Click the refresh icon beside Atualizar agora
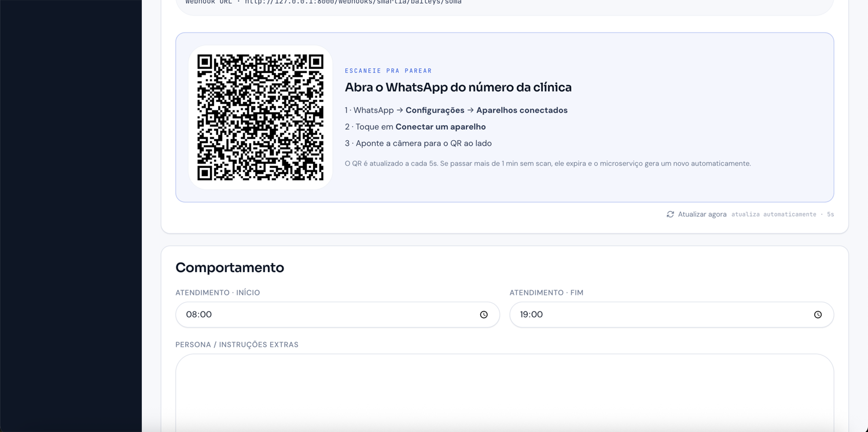868x432 pixels. point(670,214)
